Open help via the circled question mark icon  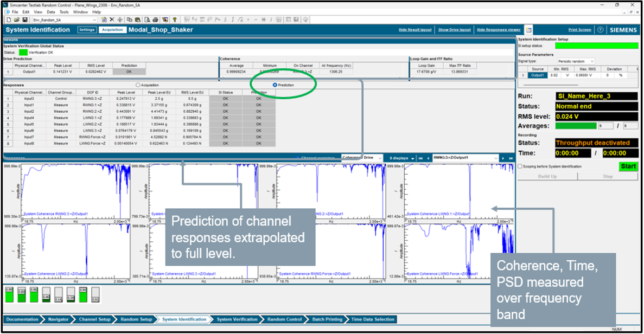click(601, 30)
